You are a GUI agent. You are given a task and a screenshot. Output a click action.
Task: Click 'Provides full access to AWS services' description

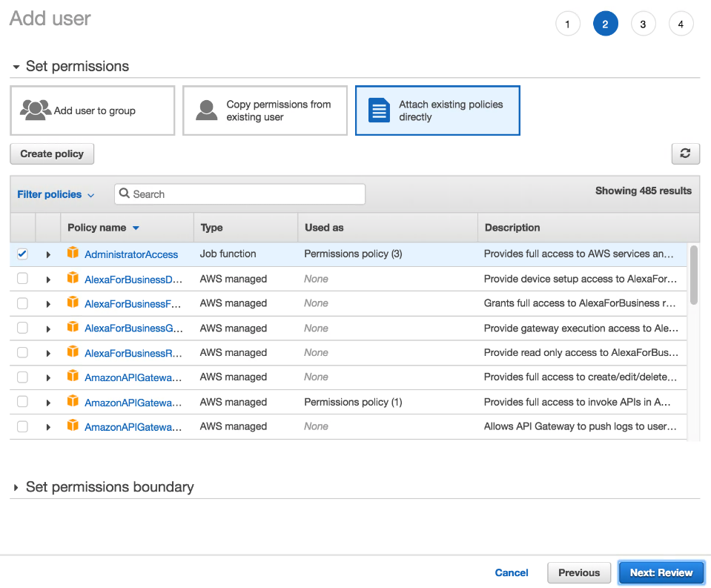(x=578, y=254)
